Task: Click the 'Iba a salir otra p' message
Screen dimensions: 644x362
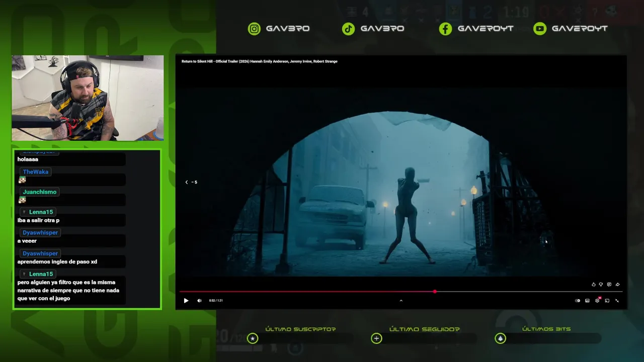Action: [x=38, y=220]
